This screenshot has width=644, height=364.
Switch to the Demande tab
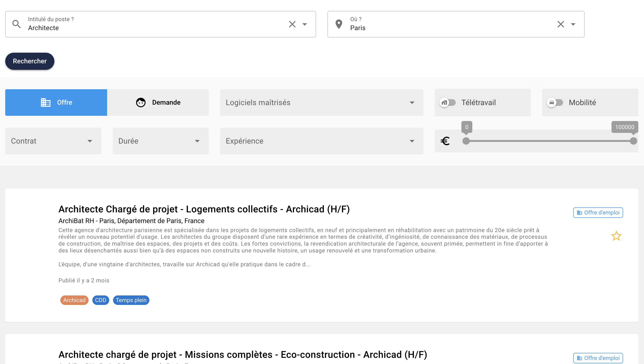pyautogui.click(x=158, y=103)
